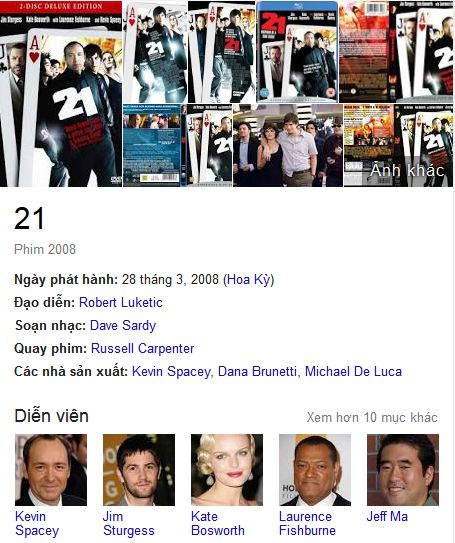The image size is (455, 543).
Task: Open producer Kevin Spacey's link in producers row
Action: coord(171,371)
